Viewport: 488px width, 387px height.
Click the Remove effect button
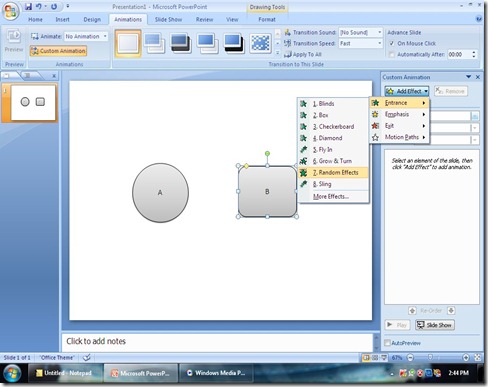(x=451, y=91)
